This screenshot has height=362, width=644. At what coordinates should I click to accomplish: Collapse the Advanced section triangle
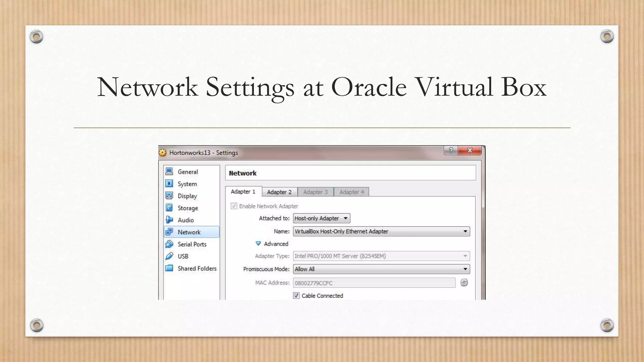[258, 244]
